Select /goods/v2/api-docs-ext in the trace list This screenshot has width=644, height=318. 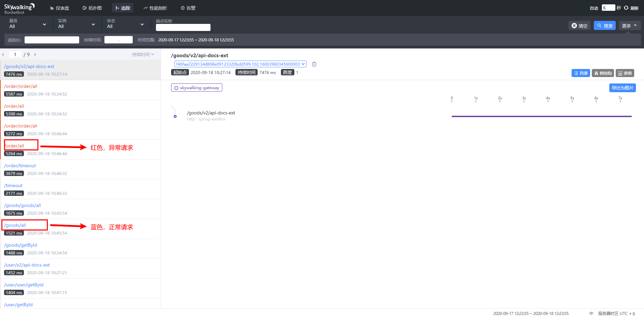tap(80, 70)
